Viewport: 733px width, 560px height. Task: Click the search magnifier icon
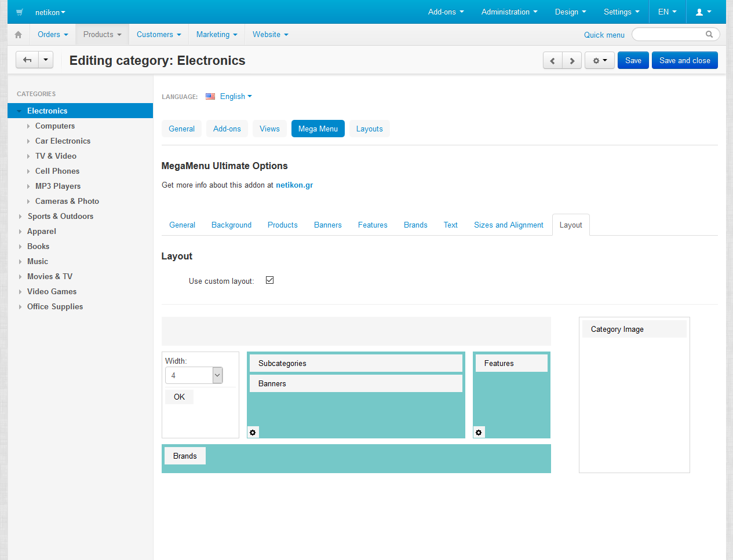tap(709, 35)
